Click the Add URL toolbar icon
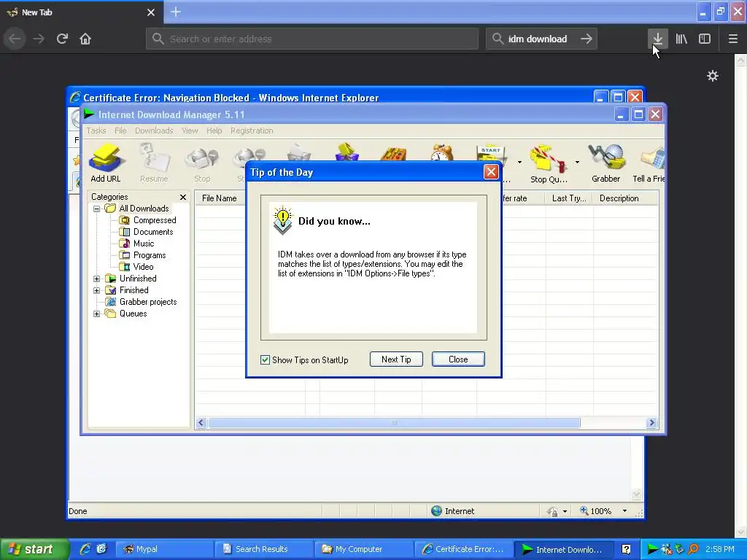 coord(106,163)
